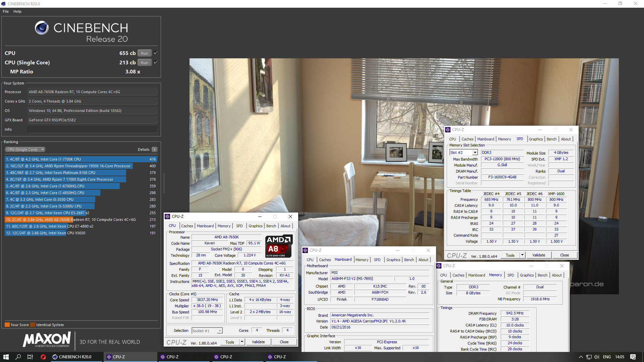644x362 pixels.
Task: Expand the ranking Details arrow
Action: [x=155, y=149]
